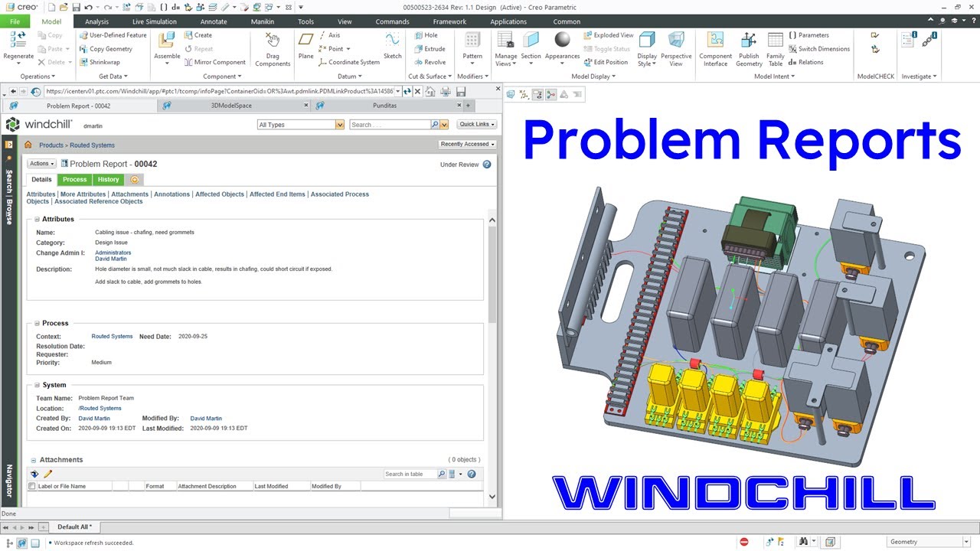The height and width of the screenshot is (551, 980).
Task: Open the History tab in Windchill
Action: [108, 180]
